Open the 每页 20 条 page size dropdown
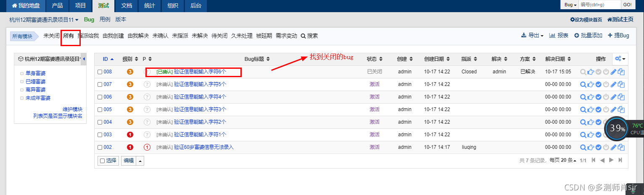644x195 pixels. pyautogui.click(x=563, y=160)
